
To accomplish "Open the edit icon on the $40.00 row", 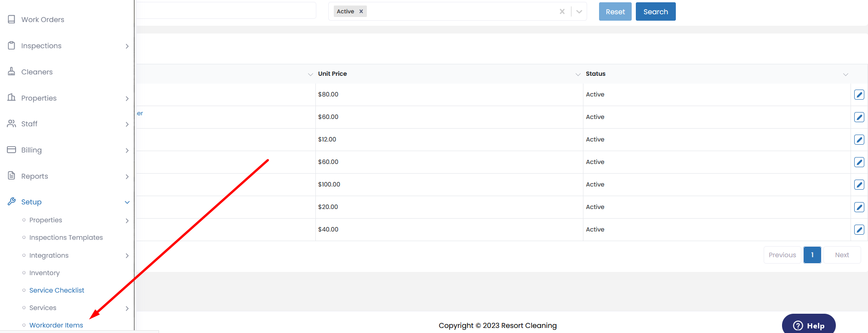I will click(x=859, y=230).
